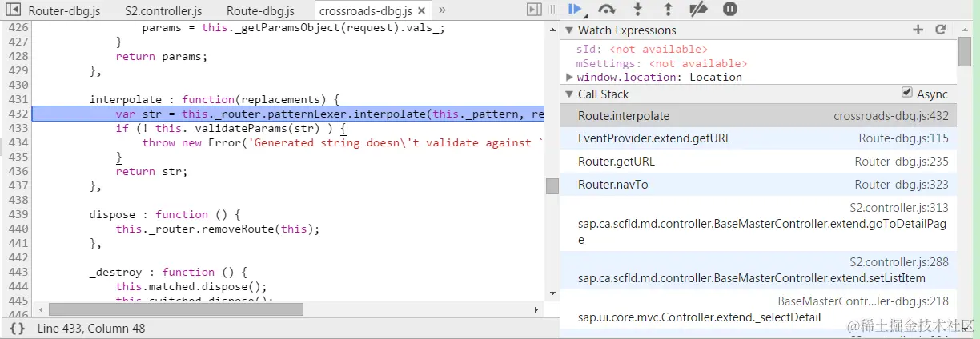Toggle pause on exceptions
Image resolution: width=980 pixels, height=339 pixels.
729,10
